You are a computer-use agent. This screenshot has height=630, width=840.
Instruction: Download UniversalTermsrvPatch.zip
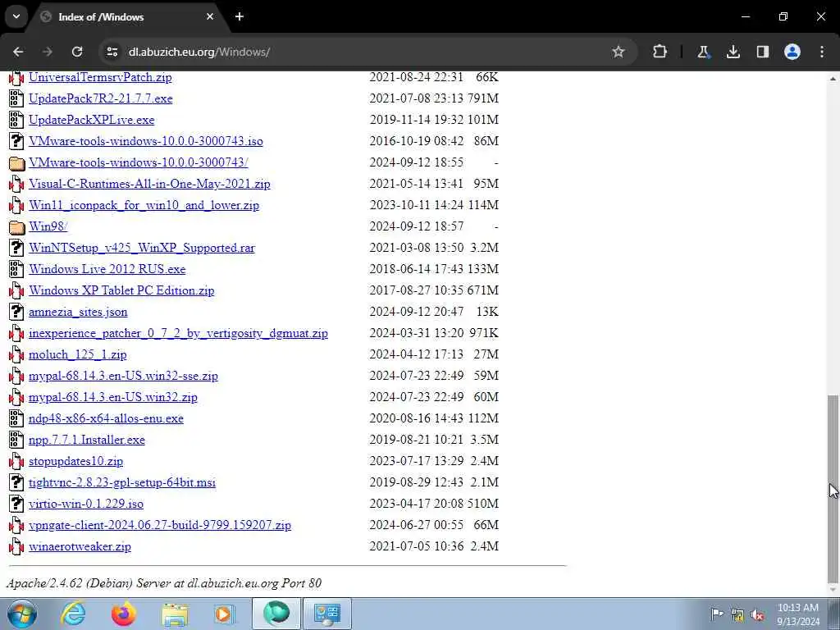[x=100, y=77]
